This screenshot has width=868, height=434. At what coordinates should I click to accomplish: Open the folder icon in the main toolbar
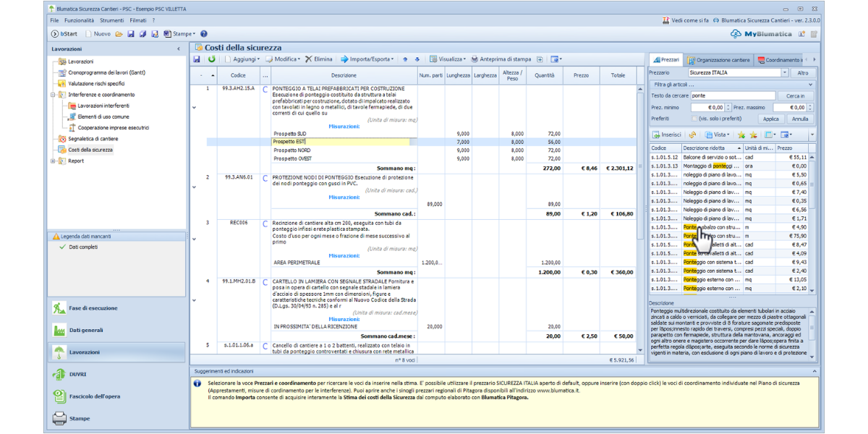tap(119, 34)
